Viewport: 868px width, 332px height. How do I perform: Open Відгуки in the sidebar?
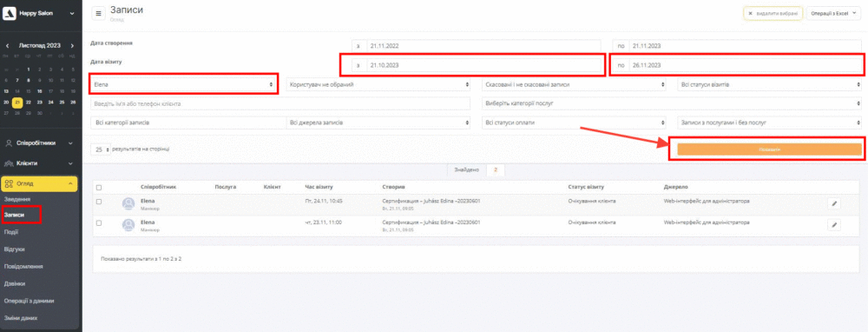(14, 249)
